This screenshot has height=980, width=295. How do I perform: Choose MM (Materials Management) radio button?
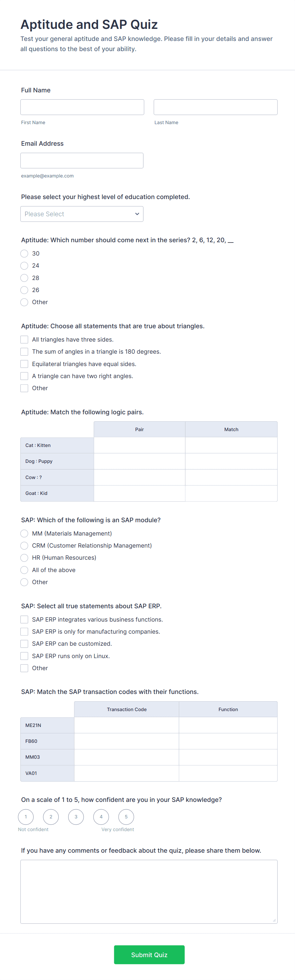(24, 533)
